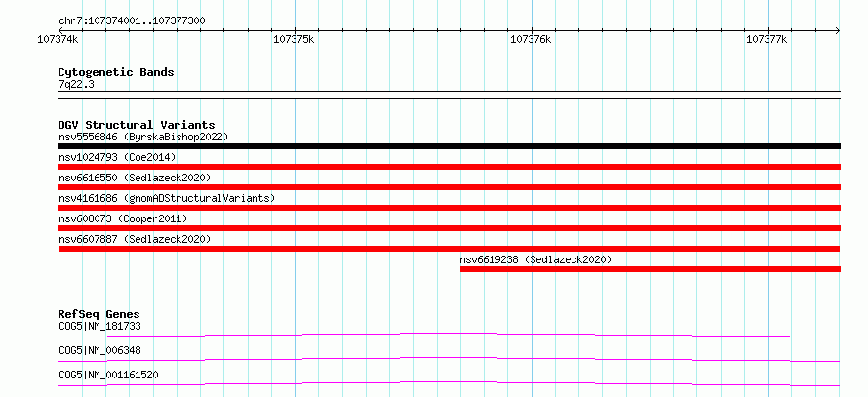Click the red bar under nsv6607887
Viewport: 868px width, 397px height.
pyautogui.click(x=449, y=249)
